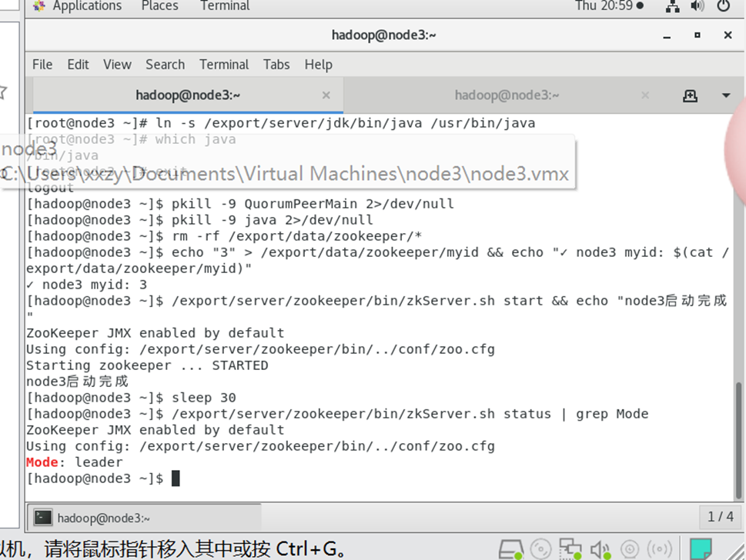Click the 1 / 4 workspace switcher
Viewport: 746px width, 560px height.
(x=721, y=517)
